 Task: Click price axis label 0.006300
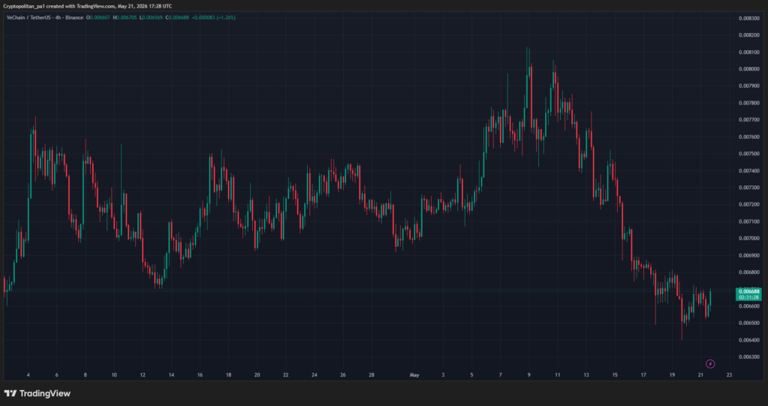tap(748, 357)
